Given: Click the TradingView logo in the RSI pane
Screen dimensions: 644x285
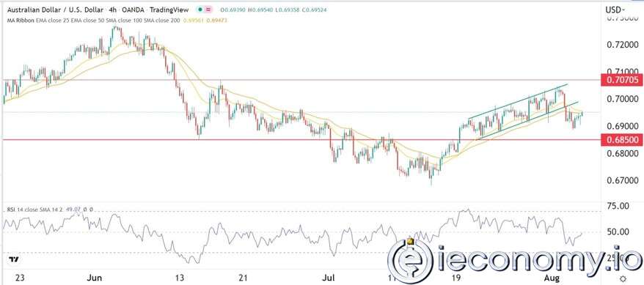Looking at the screenshot, I should [13, 259].
